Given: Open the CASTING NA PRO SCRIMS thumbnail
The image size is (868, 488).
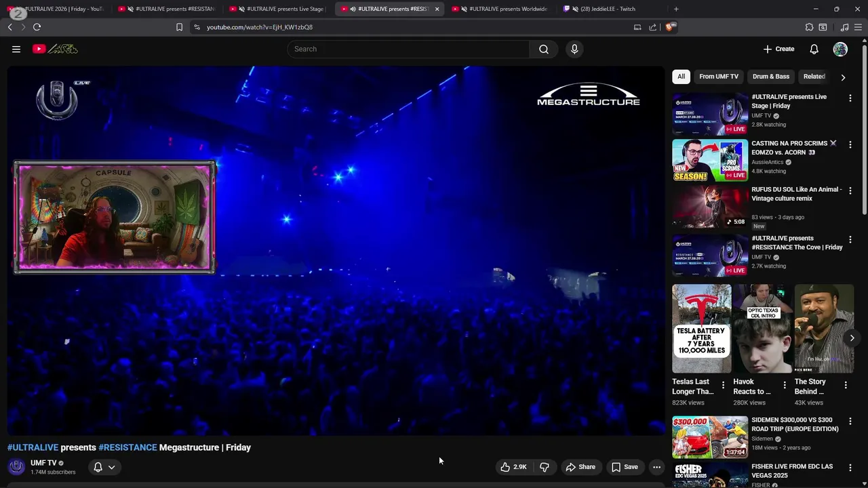Looking at the screenshot, I should [710, 161].
